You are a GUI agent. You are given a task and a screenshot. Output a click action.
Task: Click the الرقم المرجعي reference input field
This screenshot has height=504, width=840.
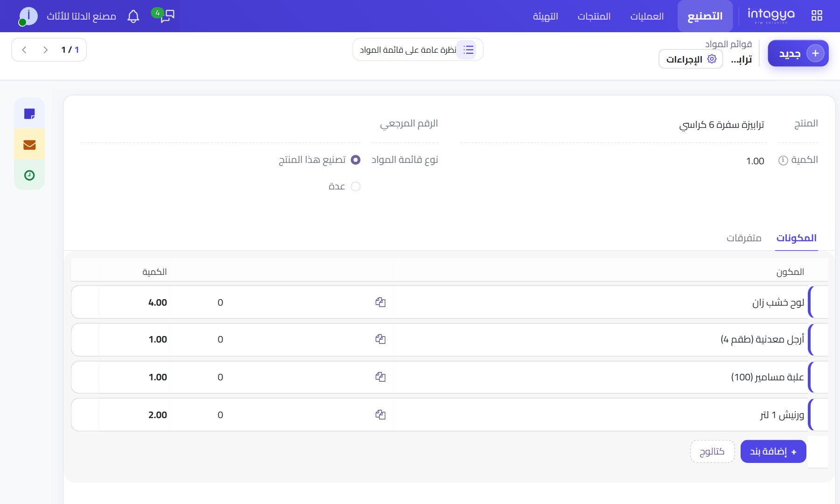point(220,125)
